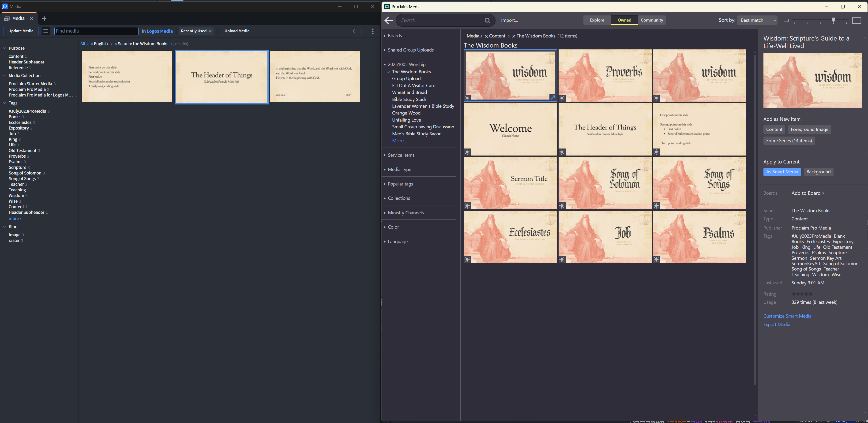Open the Recently Used dropdown
Screen dimensions: 868x423
click(x=196, y=31)
